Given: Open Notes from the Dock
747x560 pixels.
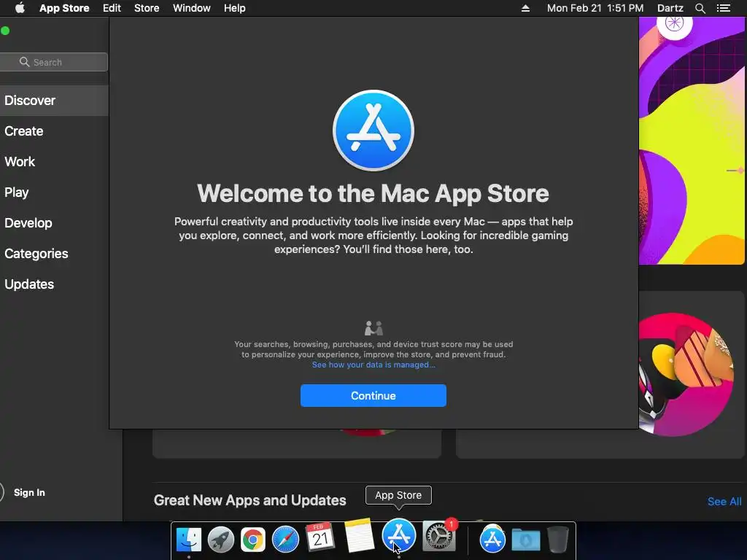Looking at the screenshot, I should (x=359, y=535).
